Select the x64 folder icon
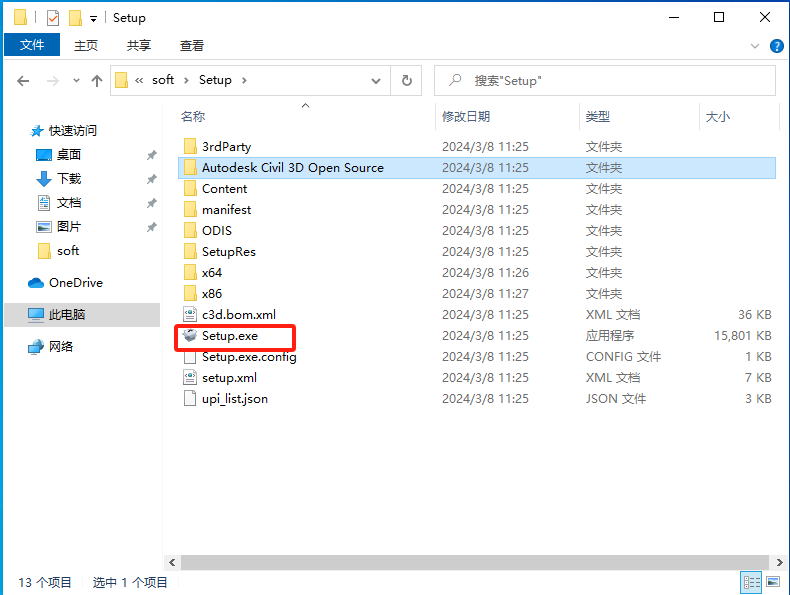The image size is (790, 595). pos(190,273)
